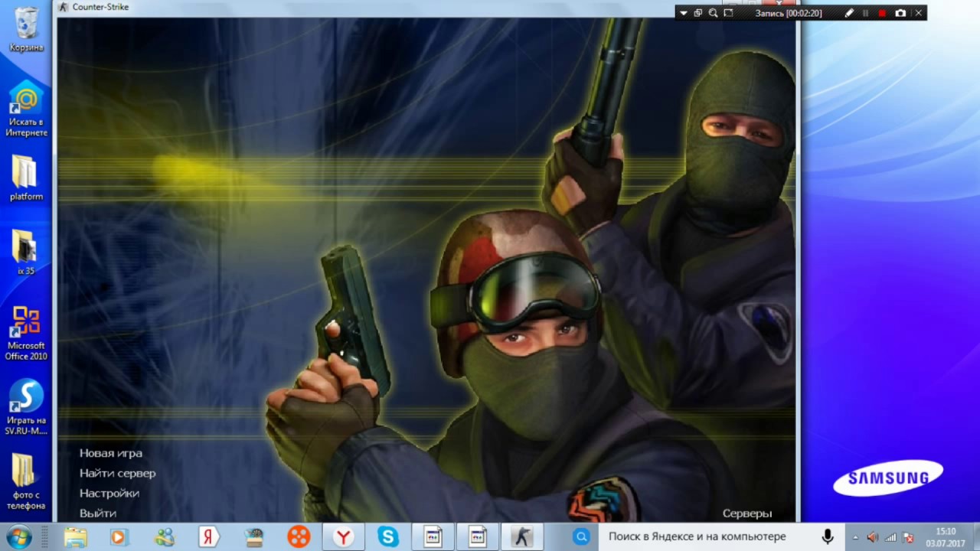This screenshot has height=551, width=980.
Task: Open the Искать в Интернете desktop shortcut
Action: click(x=26, y=108)
